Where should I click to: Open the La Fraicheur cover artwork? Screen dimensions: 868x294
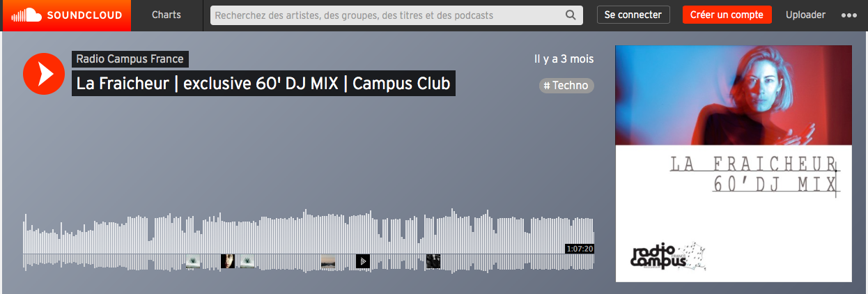point(734,164)
